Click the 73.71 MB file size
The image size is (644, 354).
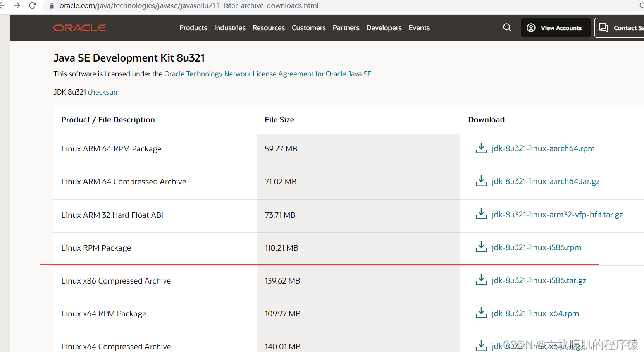[280, 215]
